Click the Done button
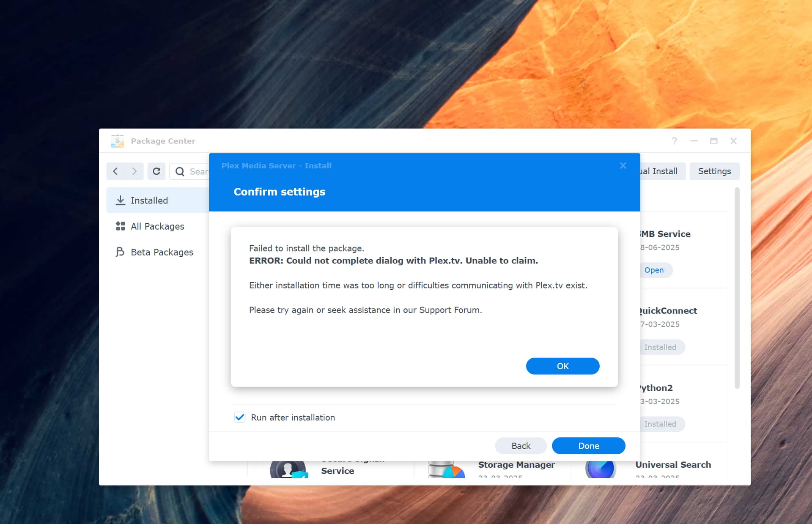Viewport: 812px width, 524px height. pyautogui.click(x=588, y=446)
